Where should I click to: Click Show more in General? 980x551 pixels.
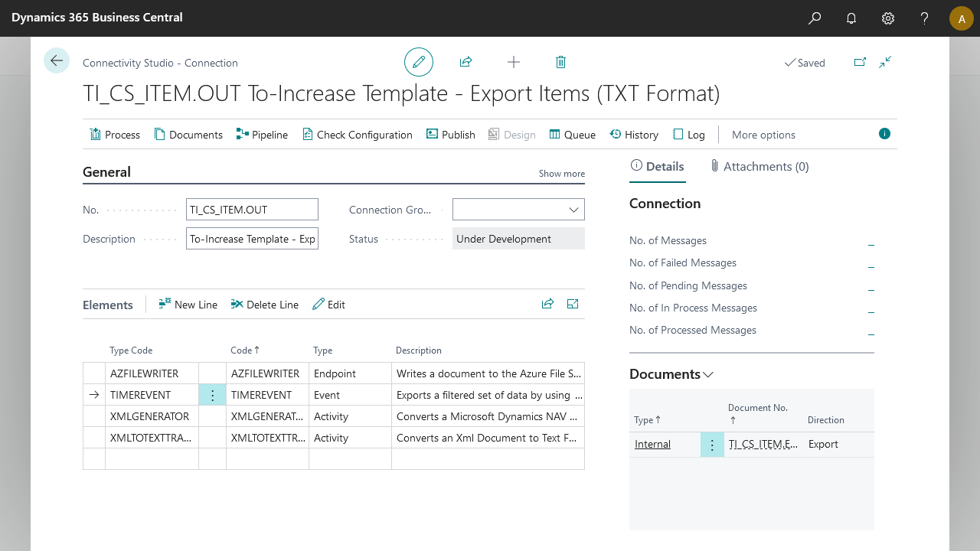(x=562, y=174)
